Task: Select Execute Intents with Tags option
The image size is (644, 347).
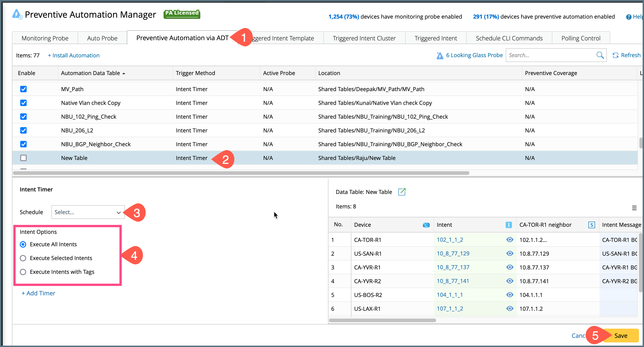Action: click(x=23, y=272)
